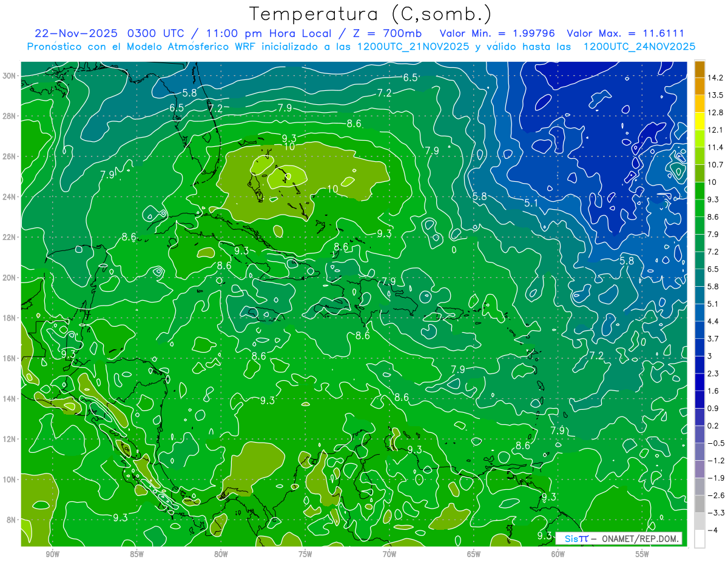Screen dimensions: 728x562
Task: Click the "10N" latitude axis label
Action: click(8, 480)
